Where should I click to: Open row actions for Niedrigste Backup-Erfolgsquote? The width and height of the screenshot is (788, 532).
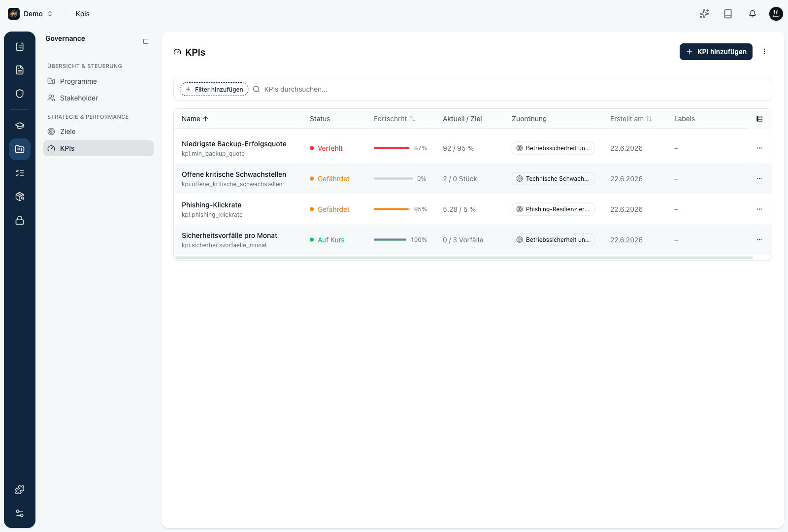759,148
